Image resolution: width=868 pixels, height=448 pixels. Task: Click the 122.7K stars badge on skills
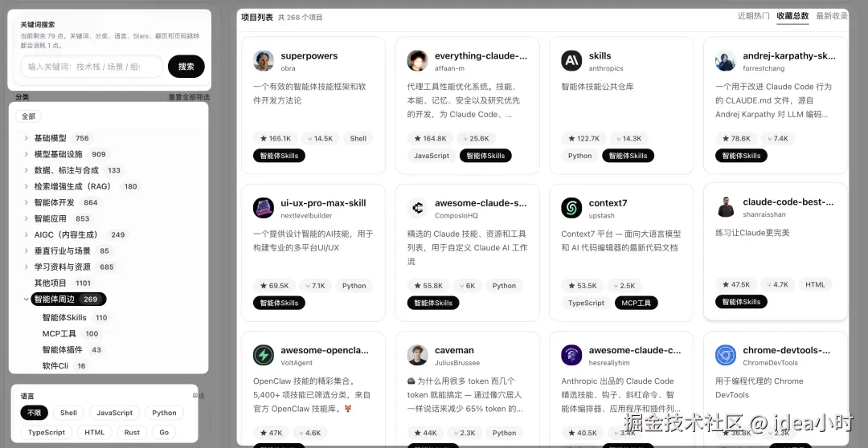point(583,138)
